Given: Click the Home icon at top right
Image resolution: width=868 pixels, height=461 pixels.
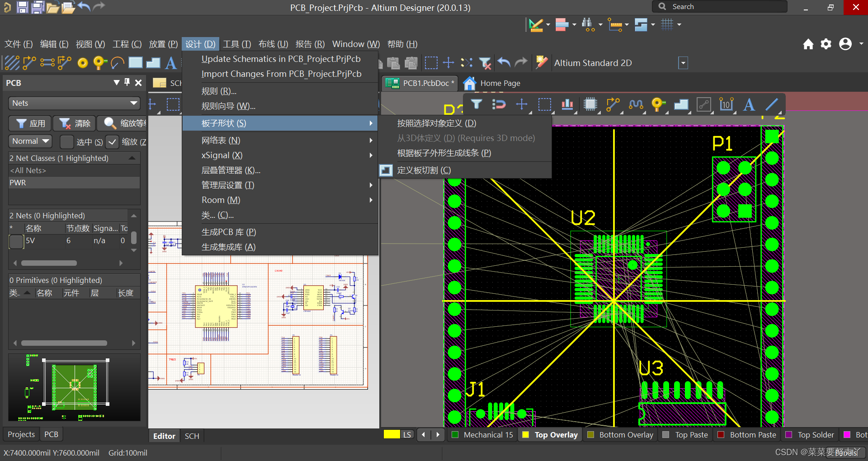Looking at the screenshot, I should (808, 44).
